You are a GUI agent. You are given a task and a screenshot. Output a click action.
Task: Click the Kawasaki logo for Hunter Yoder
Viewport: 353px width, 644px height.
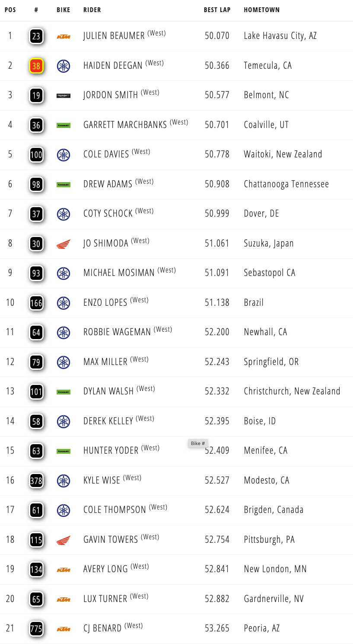[x=64, y=451]
